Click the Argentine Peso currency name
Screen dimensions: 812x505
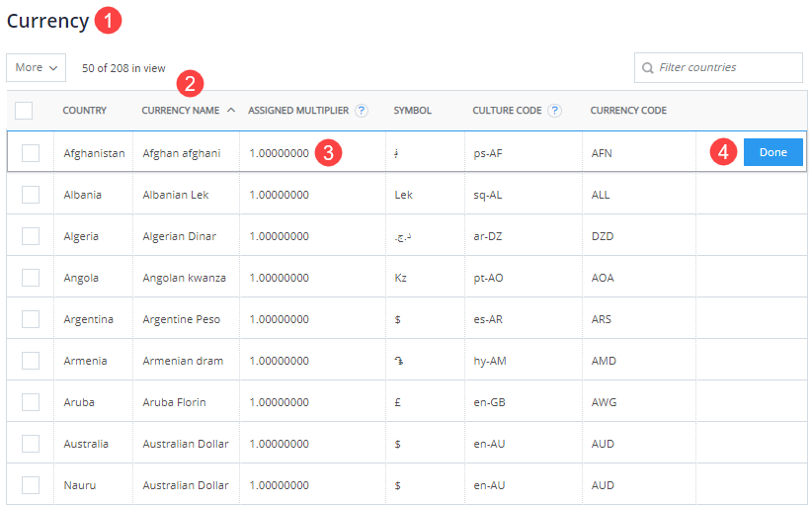(181, 319)
